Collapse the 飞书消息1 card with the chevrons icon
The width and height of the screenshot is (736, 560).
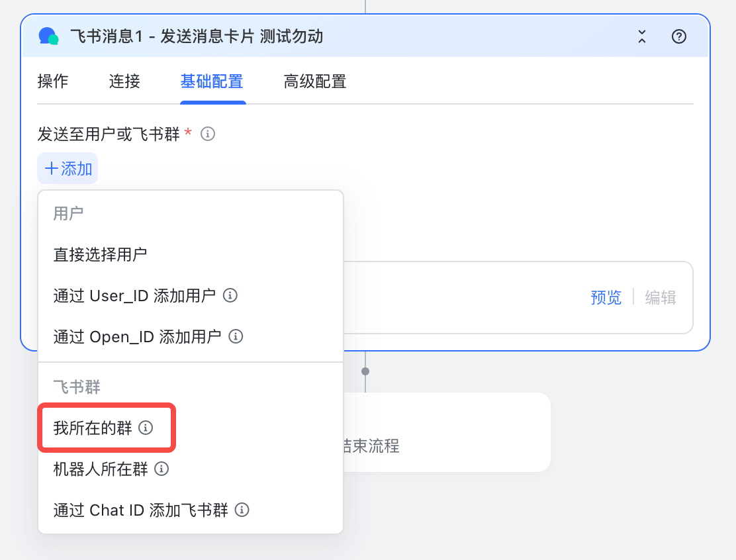click(641, 36)
